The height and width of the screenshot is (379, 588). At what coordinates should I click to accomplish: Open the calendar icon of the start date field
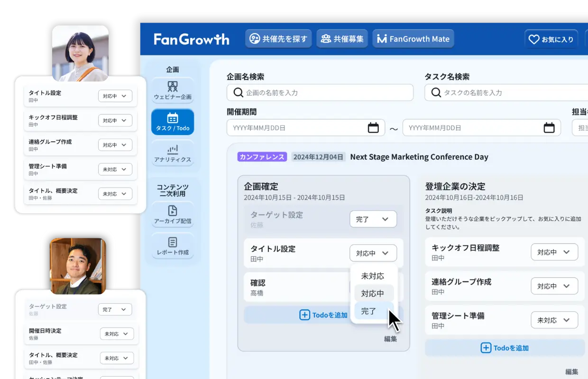pyautogui.click(x=374, y=127)
